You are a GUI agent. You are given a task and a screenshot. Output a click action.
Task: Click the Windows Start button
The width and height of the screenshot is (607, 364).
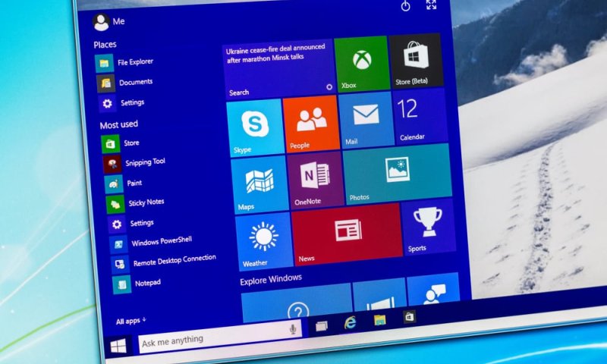click(x=119, y=346)
